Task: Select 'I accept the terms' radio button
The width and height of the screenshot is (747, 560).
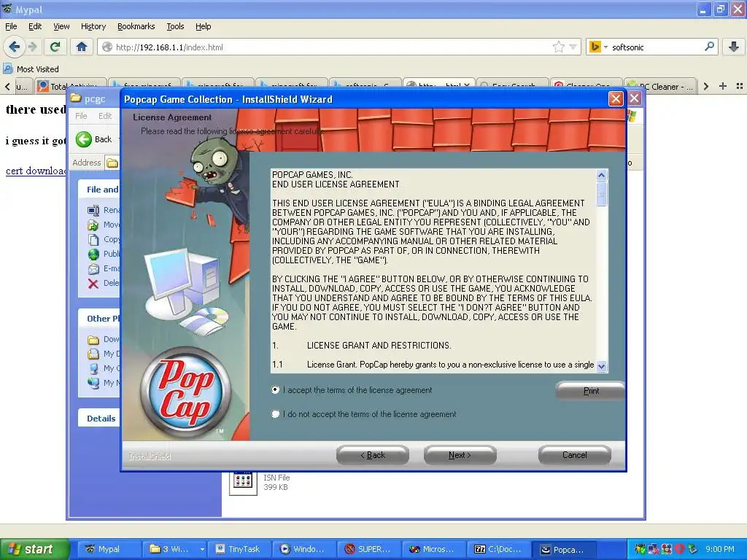Action: [275, 390]
